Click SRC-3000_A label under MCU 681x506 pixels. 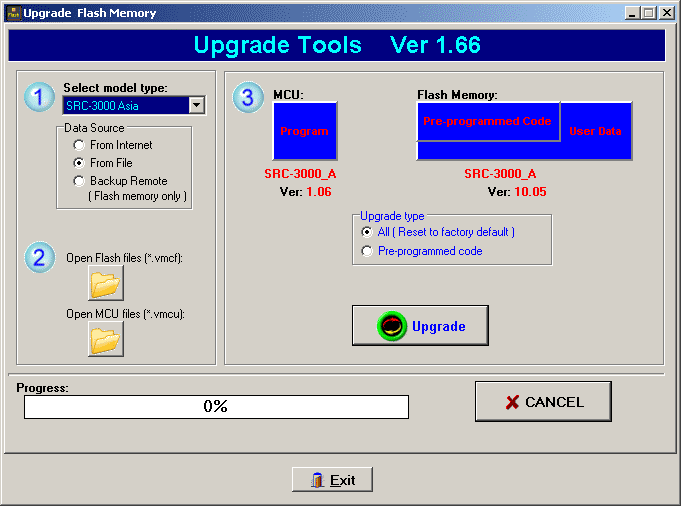click(x=300, y=174)
